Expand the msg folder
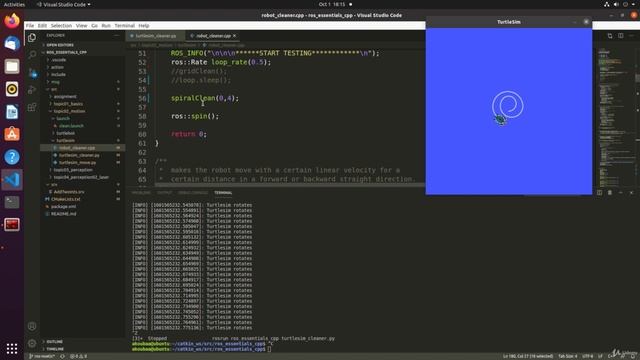This screenshot has height=360, width=640. 55,82
